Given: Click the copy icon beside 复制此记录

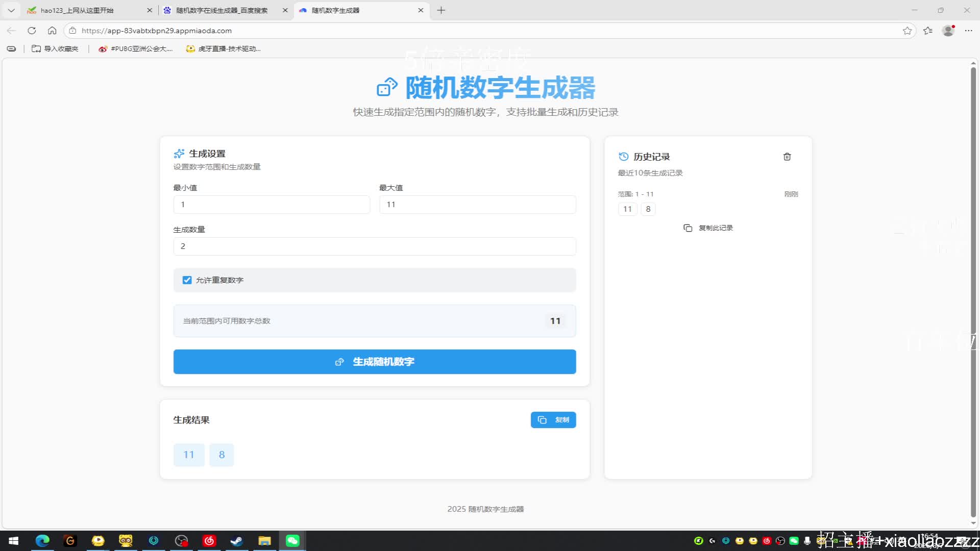Looking at the screenshot, I should click(688, 228).
